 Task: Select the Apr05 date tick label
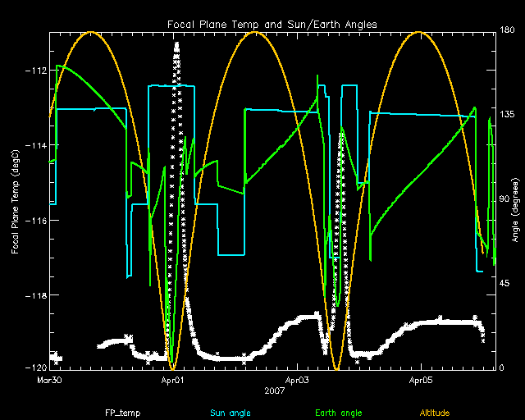(421, 381)
